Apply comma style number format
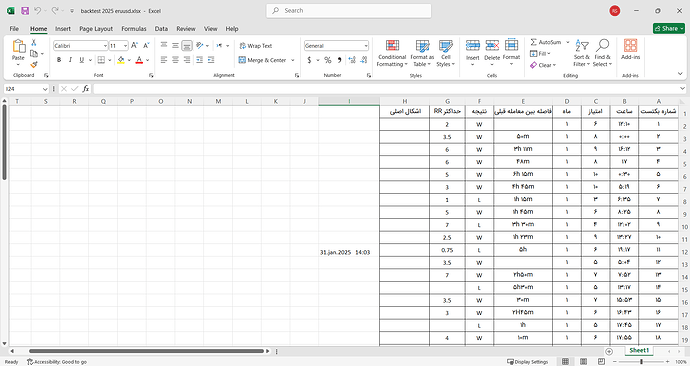 339,60
